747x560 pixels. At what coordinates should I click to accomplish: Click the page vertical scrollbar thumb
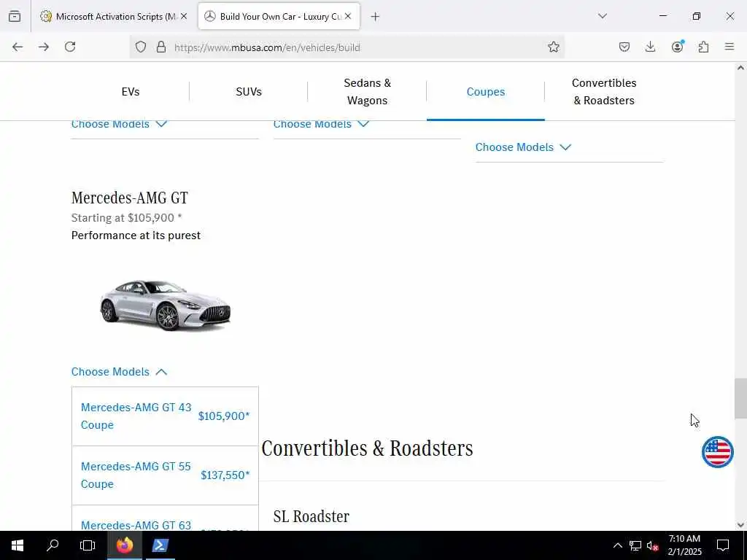740,399
